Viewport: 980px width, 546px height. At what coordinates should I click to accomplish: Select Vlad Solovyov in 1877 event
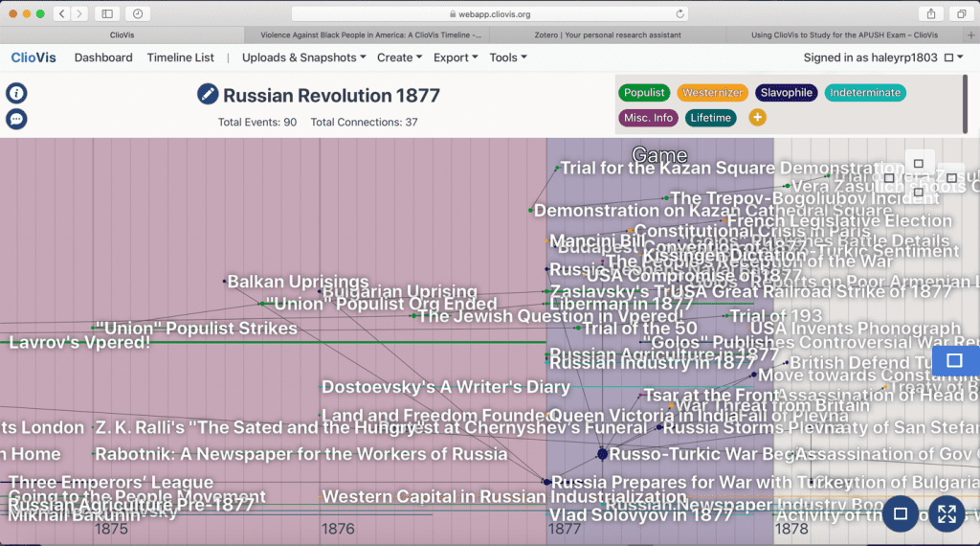click(x=640, y=514)
